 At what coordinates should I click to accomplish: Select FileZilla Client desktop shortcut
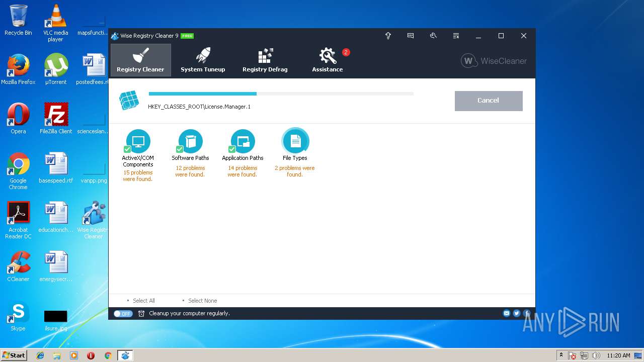tap(55, 119)
